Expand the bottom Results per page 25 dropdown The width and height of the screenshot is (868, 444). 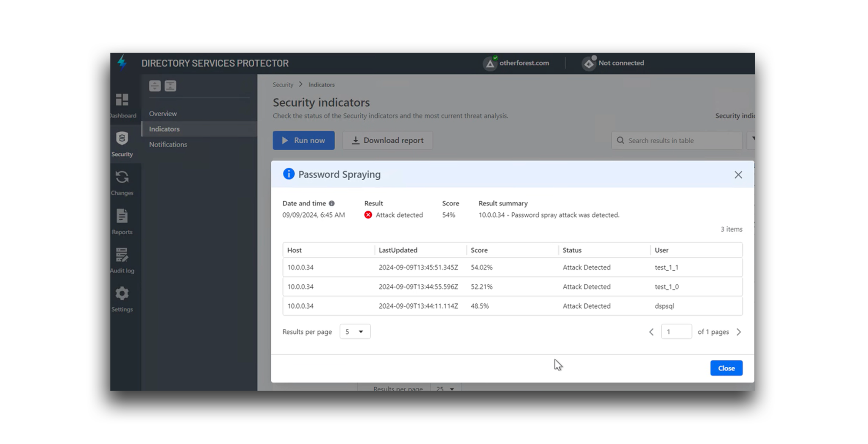point(445,388)
